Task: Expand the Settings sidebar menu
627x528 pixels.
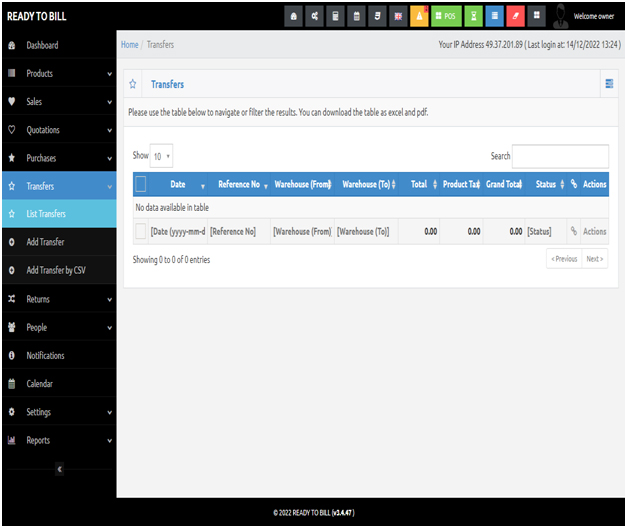Action: (59, 412)
